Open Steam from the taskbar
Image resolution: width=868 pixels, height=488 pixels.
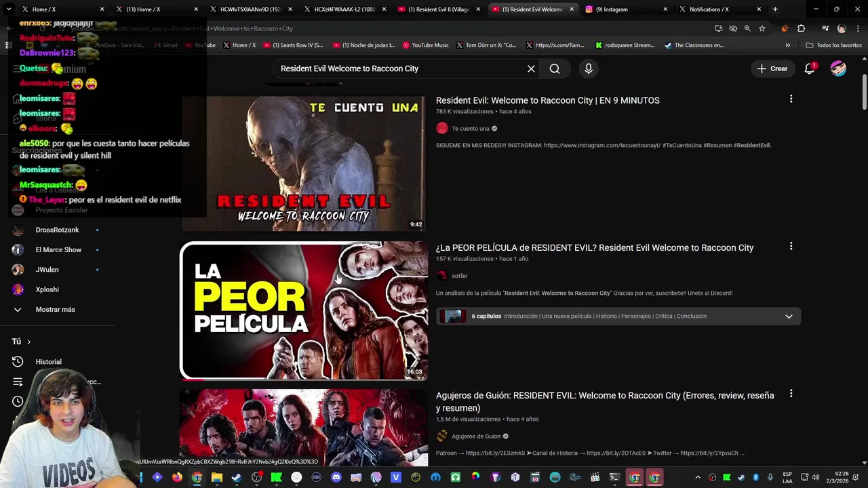pos(237,477)
